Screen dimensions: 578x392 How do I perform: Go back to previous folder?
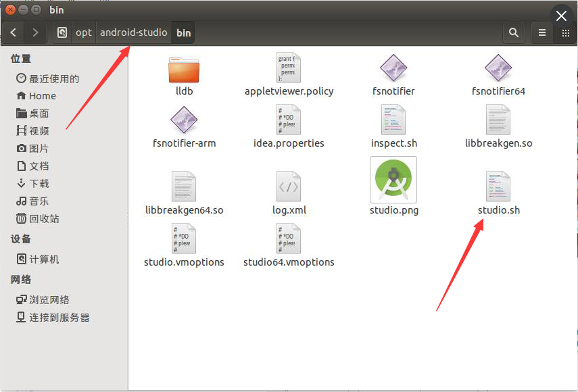point(14,32)
